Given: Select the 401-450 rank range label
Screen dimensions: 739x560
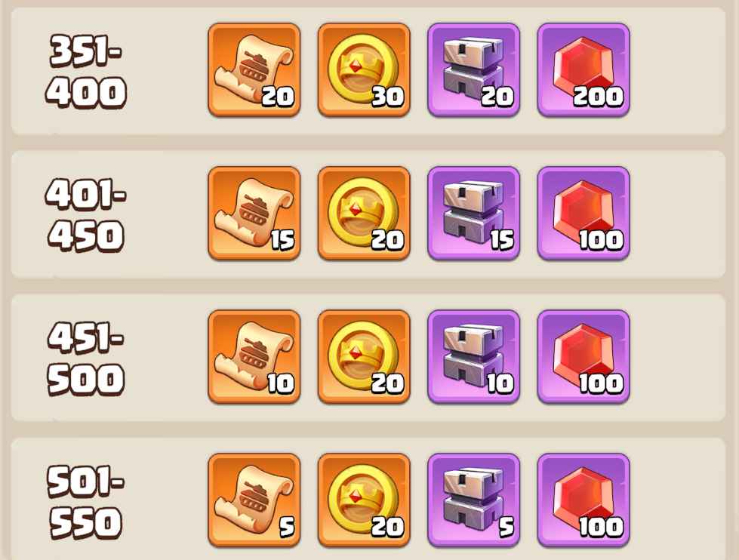Looking at the screenshot, I should 86,215.
